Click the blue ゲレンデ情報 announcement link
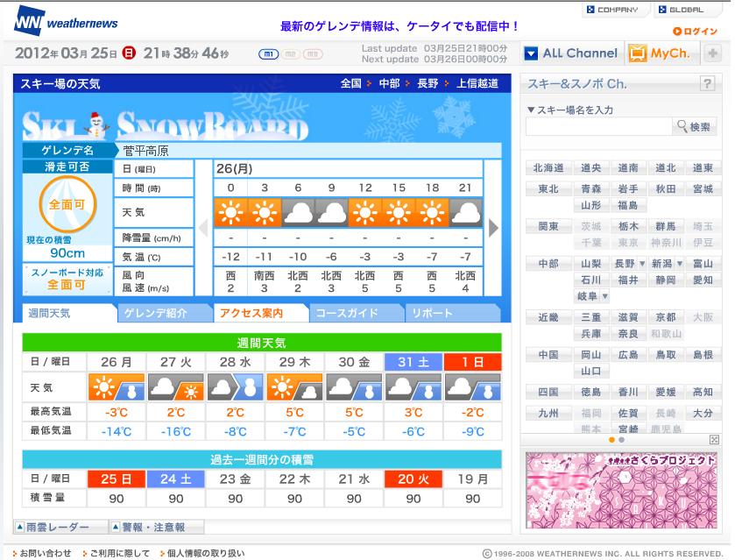735x560 pixels. [399, 26]
